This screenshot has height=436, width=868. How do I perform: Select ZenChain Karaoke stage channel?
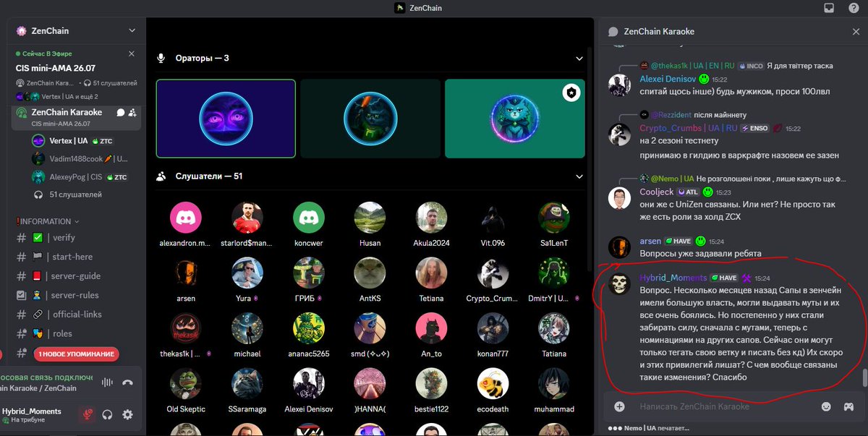coord(67,112)
